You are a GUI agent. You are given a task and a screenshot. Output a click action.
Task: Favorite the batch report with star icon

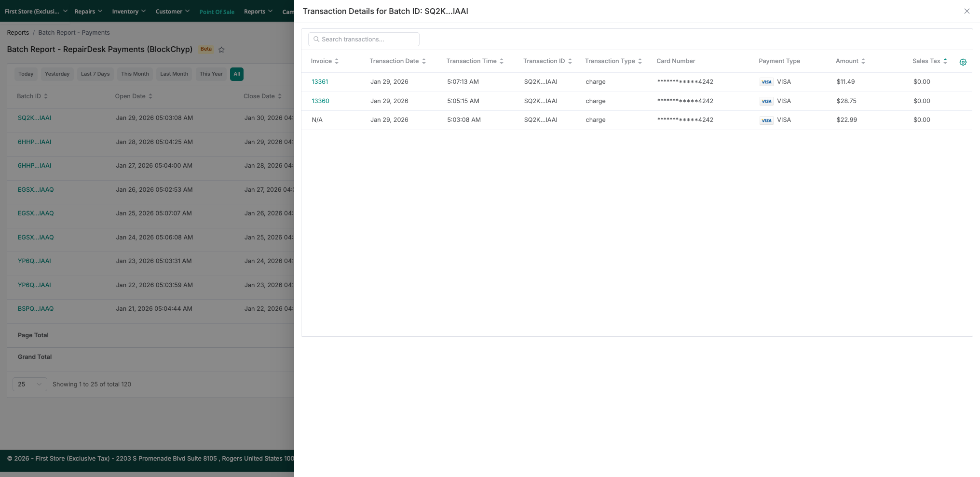pos(221,50)
